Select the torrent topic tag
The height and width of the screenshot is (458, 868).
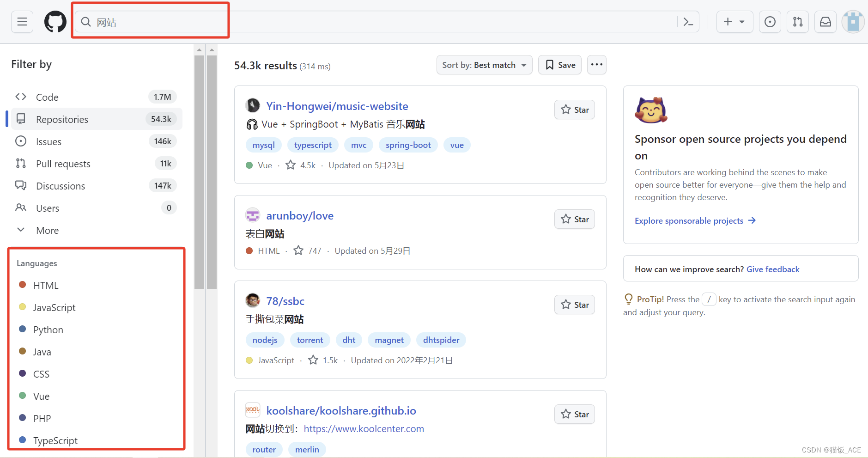310,340
